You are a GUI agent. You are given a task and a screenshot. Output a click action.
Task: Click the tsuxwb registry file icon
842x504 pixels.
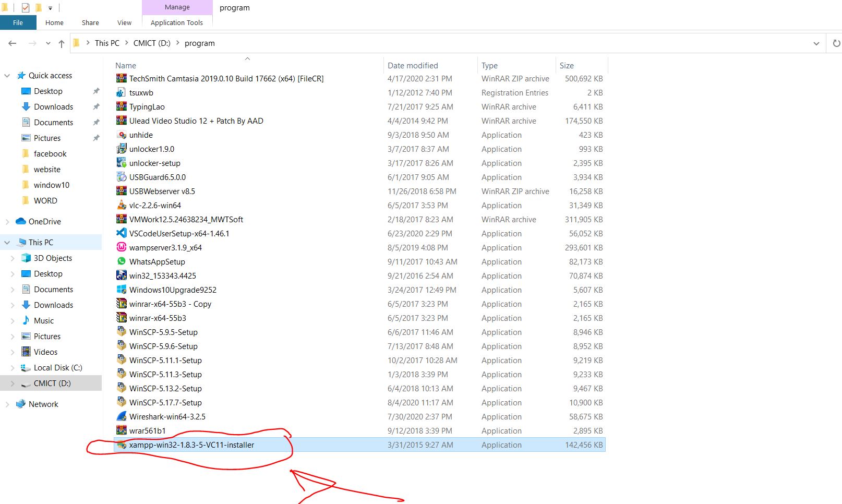(x=122, y=92)
